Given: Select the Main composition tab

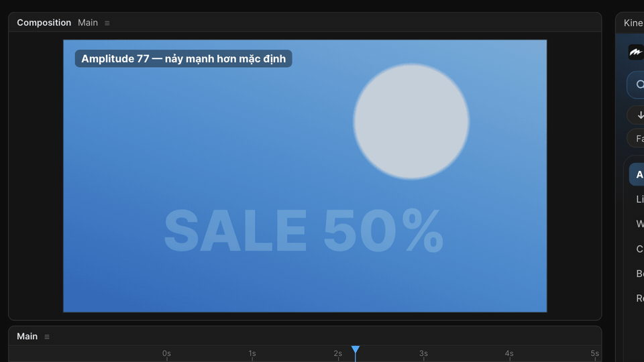Looking at the screenshot, I should pyautogui.click(x=88, y=23).
